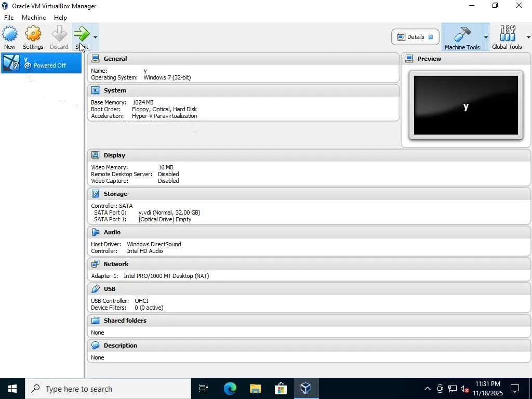
Task: Open the File menu
Action: click(9, 18)
